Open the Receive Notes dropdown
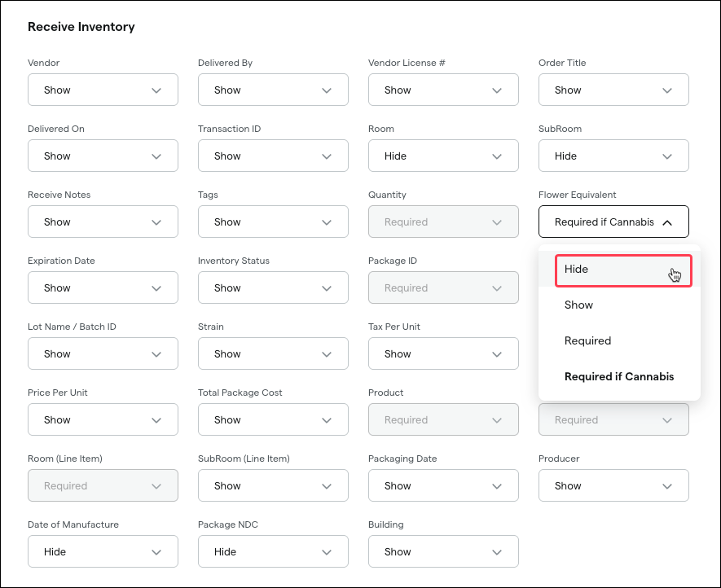The width and height of the screenshot is (721, 588). coord(103,222)
